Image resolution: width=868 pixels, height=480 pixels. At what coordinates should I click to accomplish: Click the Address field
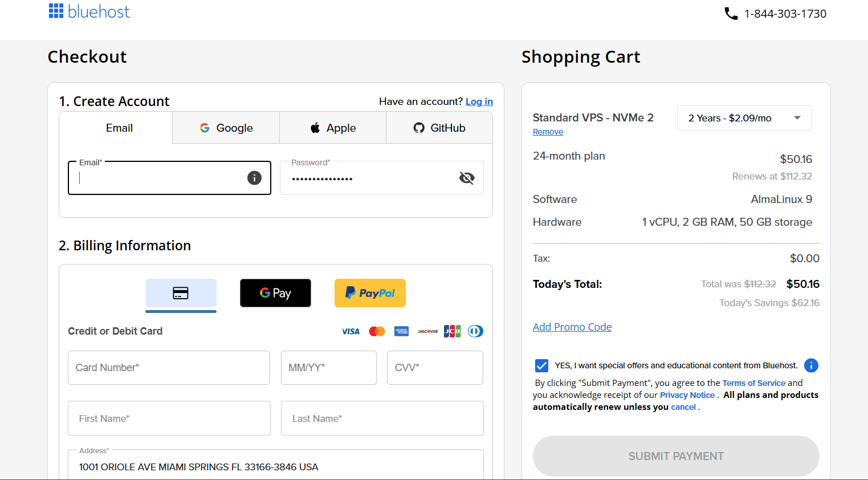[x=276, y=465]
